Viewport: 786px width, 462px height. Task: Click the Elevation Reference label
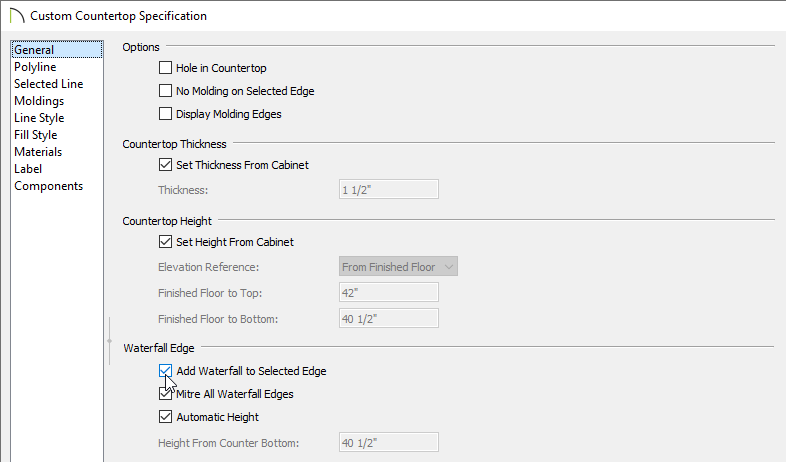point(209,267)
